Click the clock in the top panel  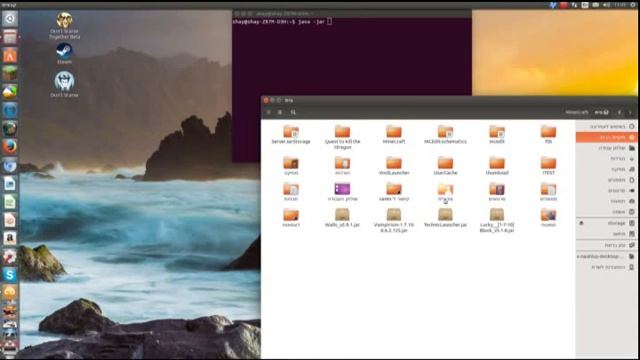click(x=620, y=5)
